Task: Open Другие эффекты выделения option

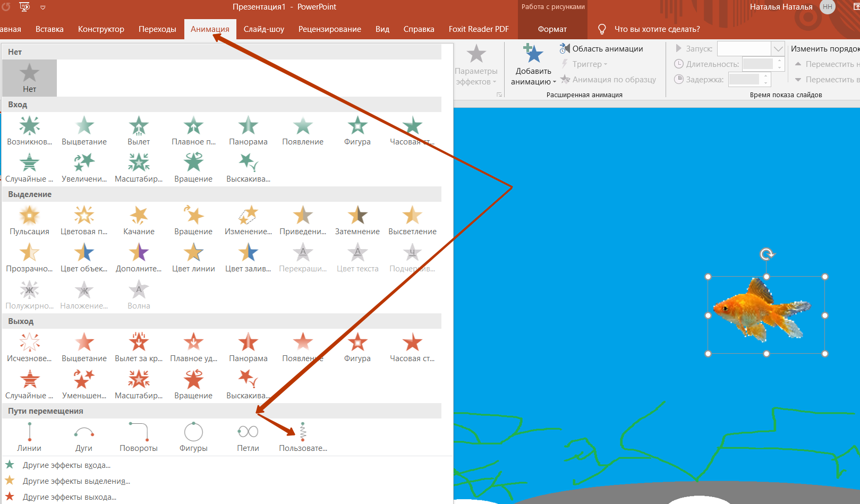Action: click(76, 481)
